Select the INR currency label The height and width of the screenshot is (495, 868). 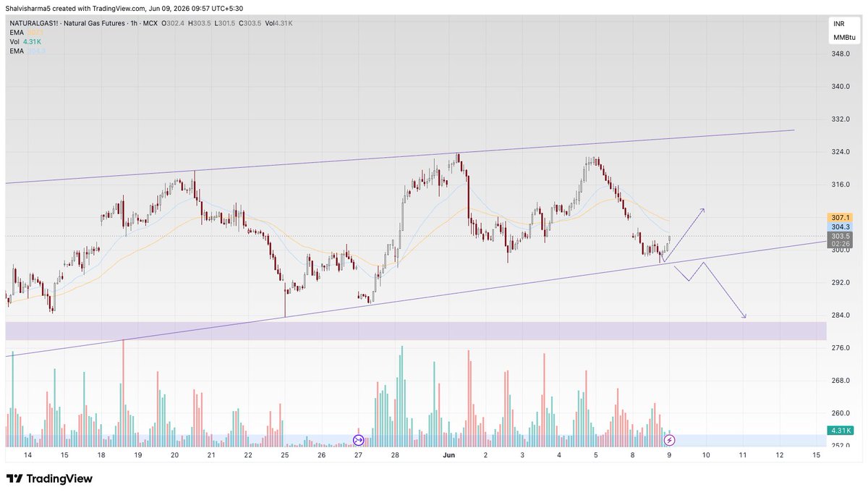click(x=839, y=24)
